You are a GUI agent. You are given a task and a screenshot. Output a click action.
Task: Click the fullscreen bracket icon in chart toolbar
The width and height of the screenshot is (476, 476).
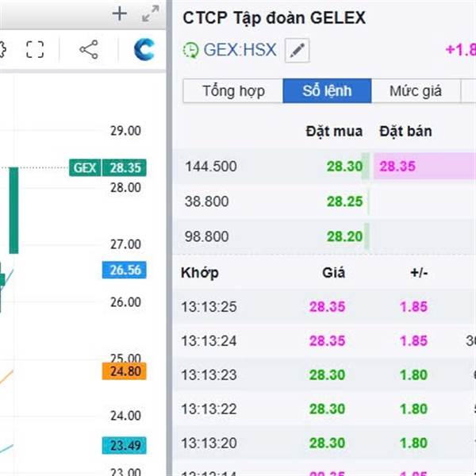(35, 49)
